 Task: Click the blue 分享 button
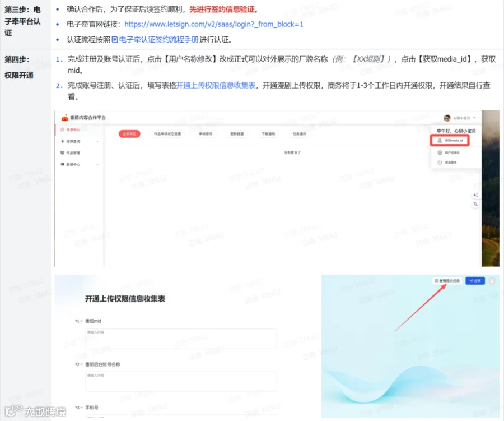click(475, 281)
